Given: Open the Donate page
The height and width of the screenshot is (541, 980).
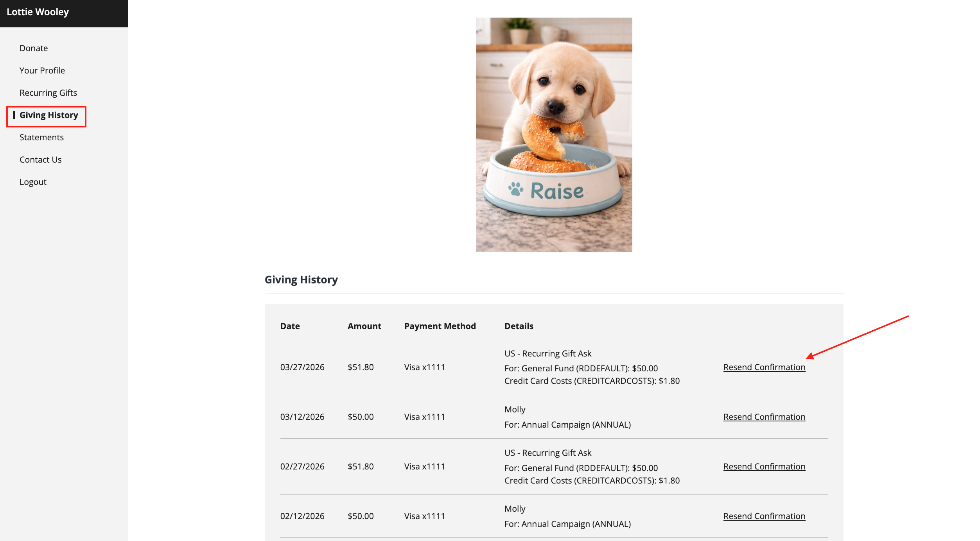Looking at the screenshot, I should [x=34, y=48].
